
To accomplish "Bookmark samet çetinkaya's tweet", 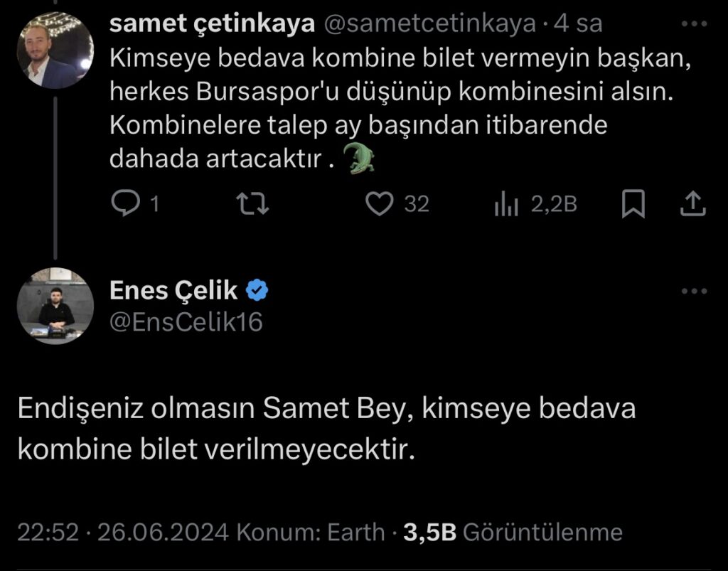I will (633, 204).
